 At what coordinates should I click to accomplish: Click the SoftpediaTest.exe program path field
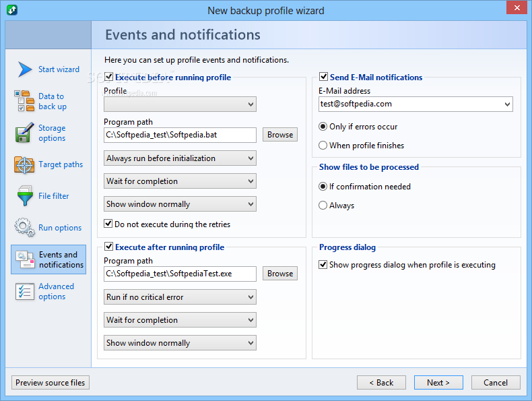(x=180, y=274)
